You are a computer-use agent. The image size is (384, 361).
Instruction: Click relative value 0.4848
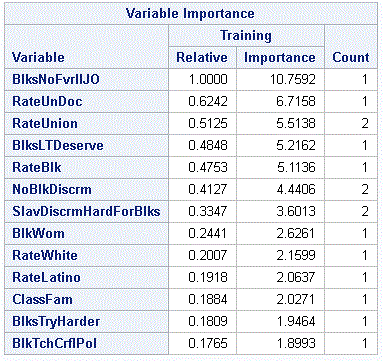pyautogui.click(x=208, y=145)
